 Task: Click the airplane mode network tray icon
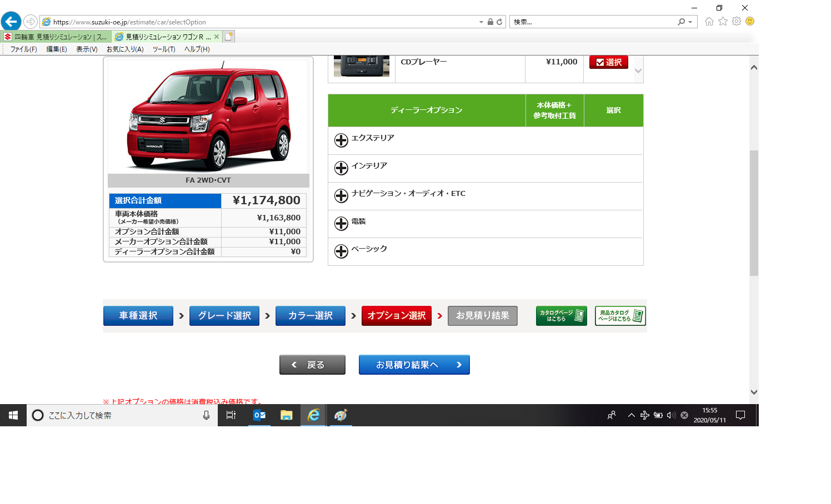[x=644, y=415]
